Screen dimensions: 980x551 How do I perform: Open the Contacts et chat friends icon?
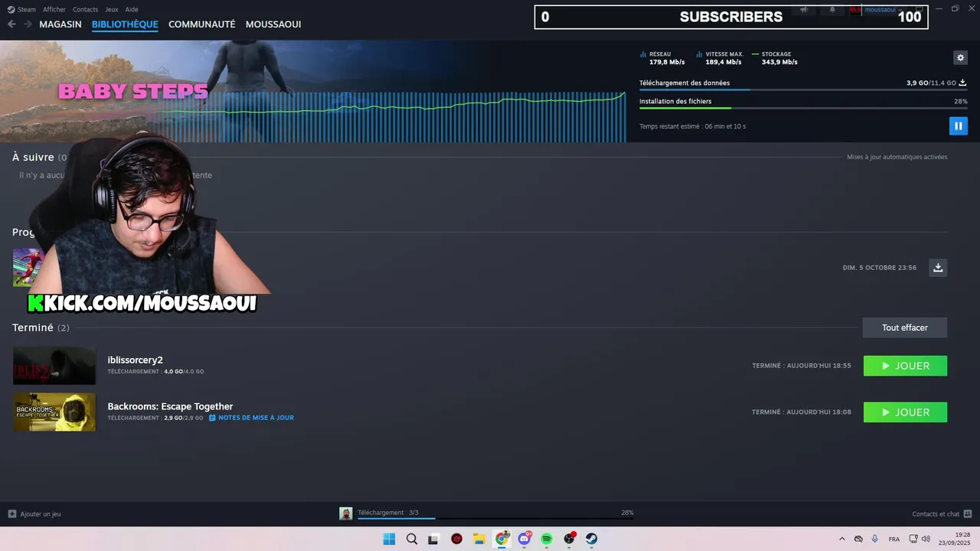pyautogui.click(x=968, y=514)
